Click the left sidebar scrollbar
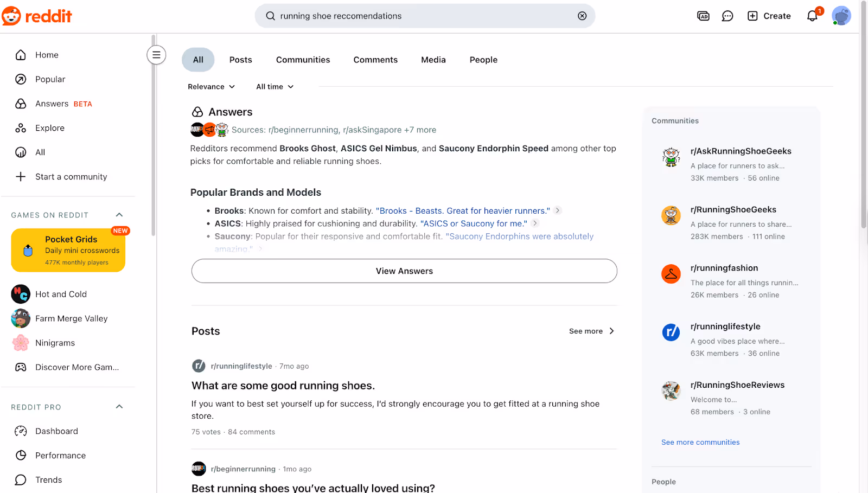 154,136
